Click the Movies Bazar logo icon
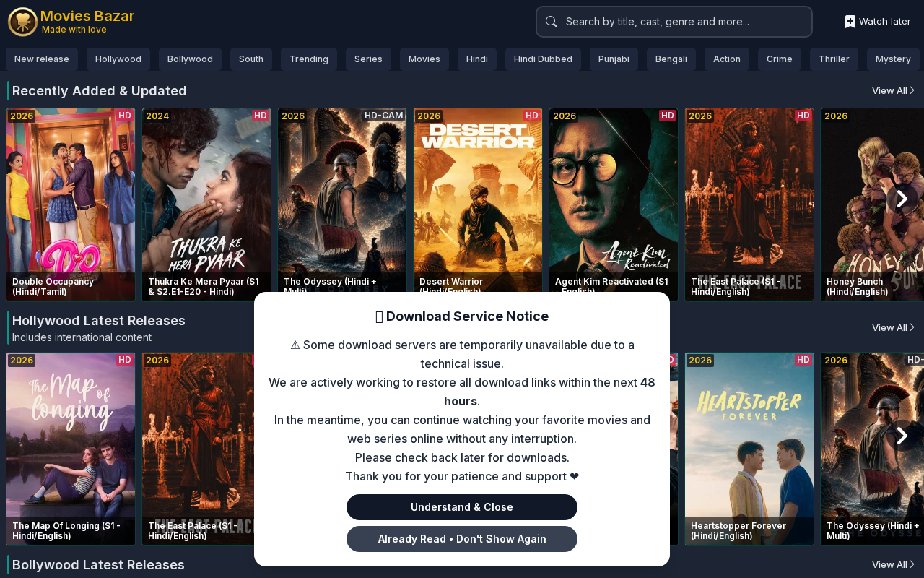The height and width of the screenshot is (578, 924). click(x=22, y=22)
